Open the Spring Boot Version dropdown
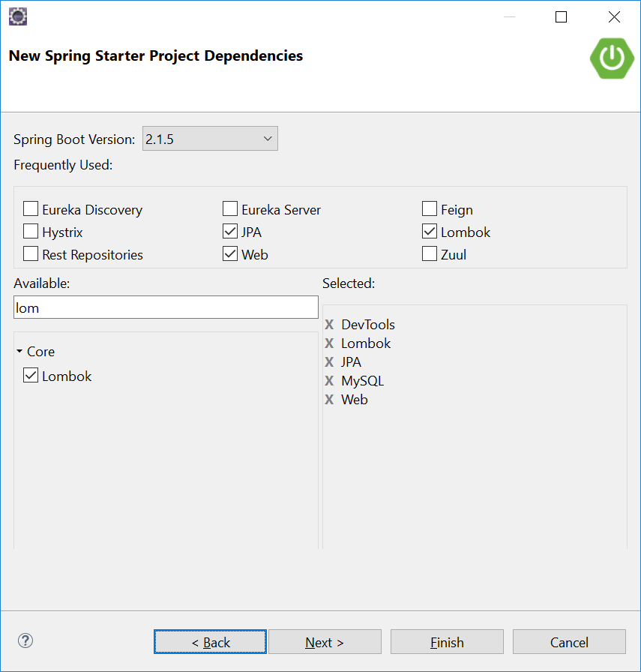The width and height of the screenshot is (641, 672). pos(210,139)
